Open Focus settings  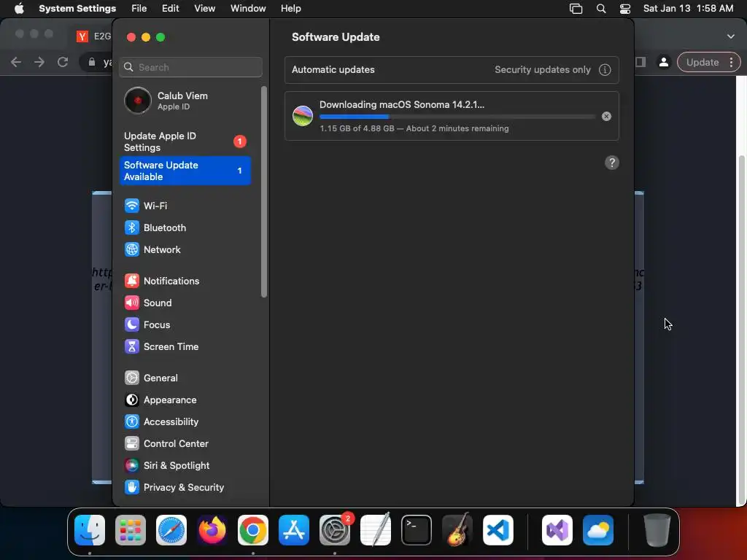185,324
